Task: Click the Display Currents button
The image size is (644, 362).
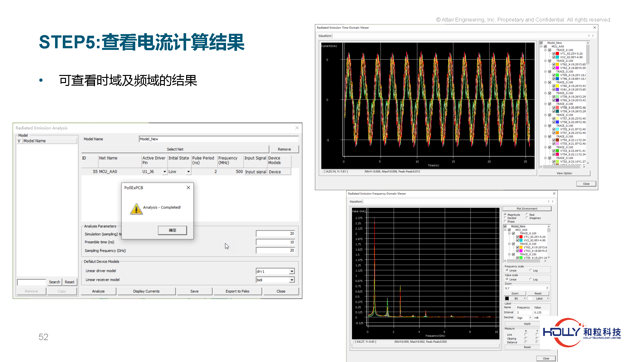Action: 146,291
